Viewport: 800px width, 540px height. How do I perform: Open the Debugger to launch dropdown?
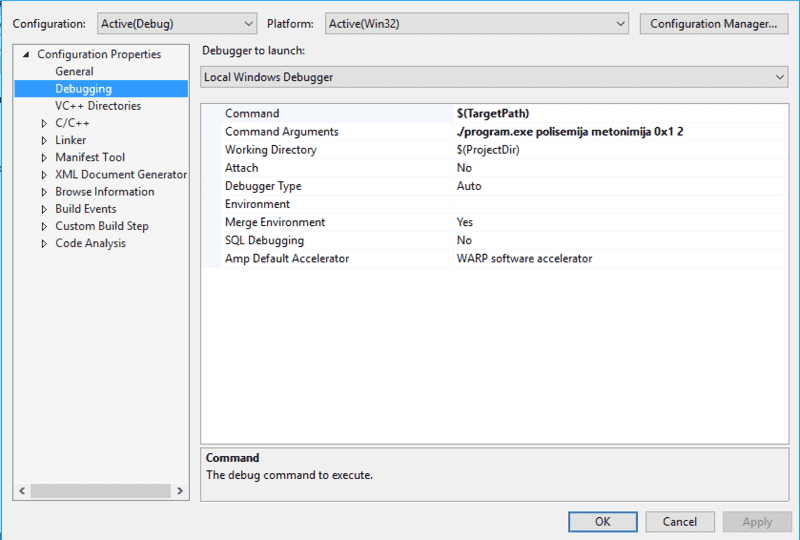point(494,77)
